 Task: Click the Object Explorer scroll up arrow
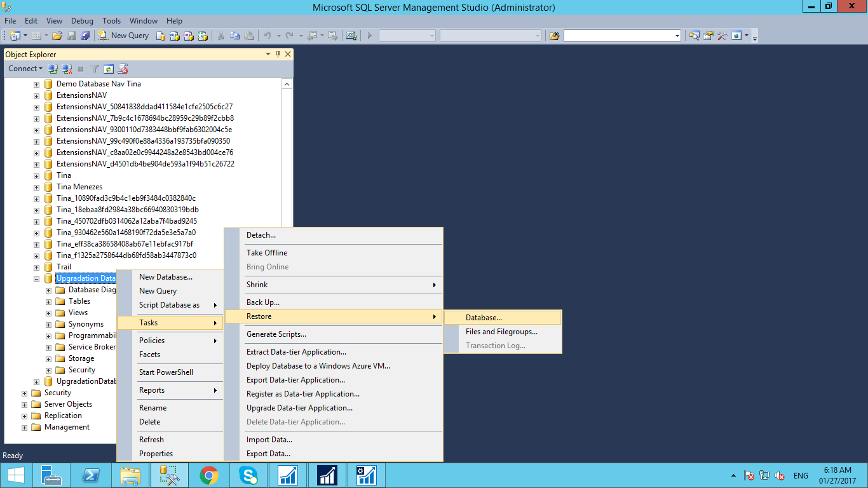tap(287, 84)
